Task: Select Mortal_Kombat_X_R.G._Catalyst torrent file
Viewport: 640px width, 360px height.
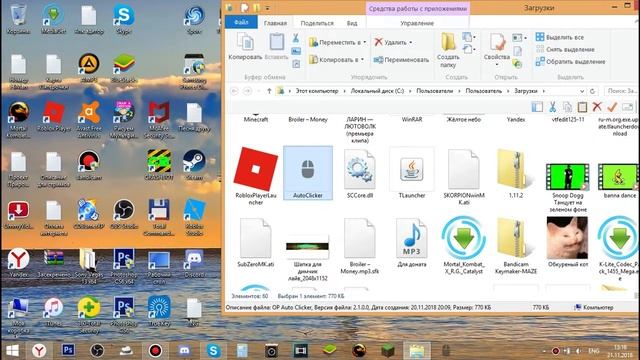Action: 463,246
